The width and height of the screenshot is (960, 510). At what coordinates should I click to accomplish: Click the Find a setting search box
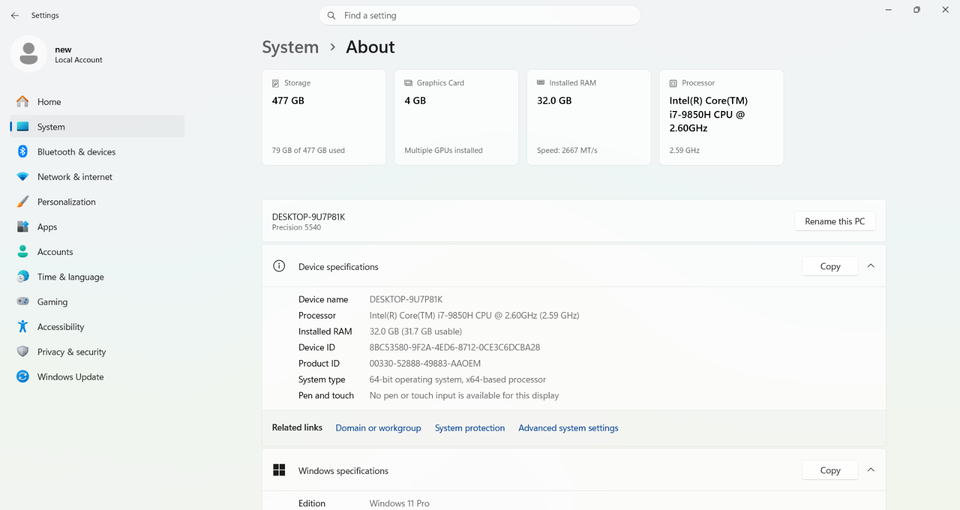click(480, 16)
